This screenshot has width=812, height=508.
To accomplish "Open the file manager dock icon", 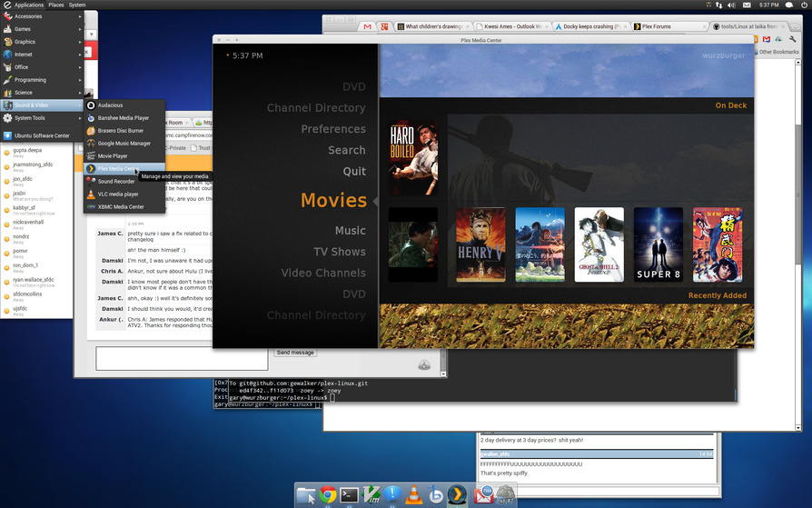I will click(306, 495).
